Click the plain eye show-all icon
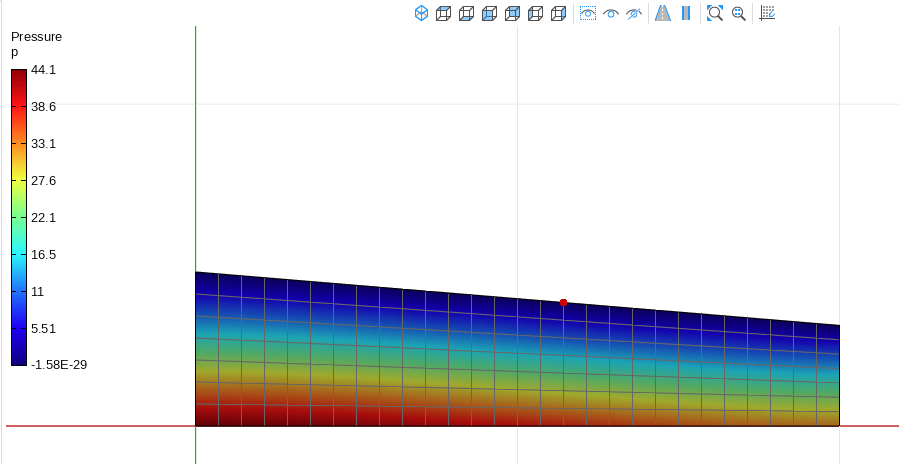 (611, 13)
